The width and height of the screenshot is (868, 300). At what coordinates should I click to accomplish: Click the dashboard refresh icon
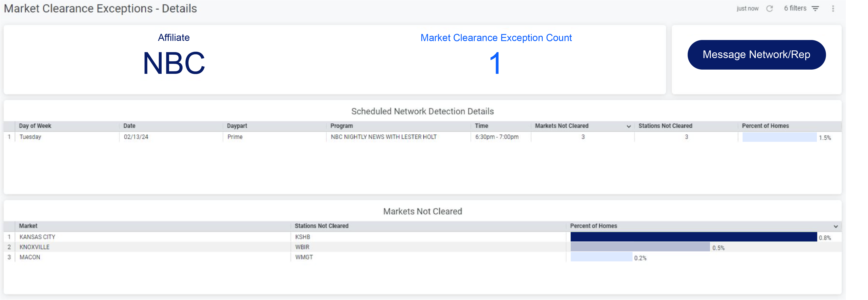(x=769, y=9)
